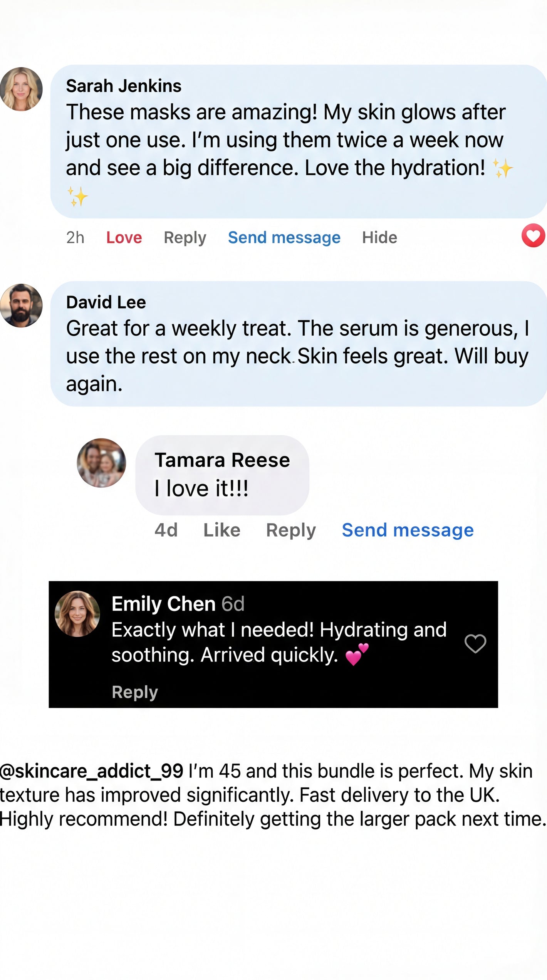Like Tamara Reese's comment

click(x=222, y=530)
